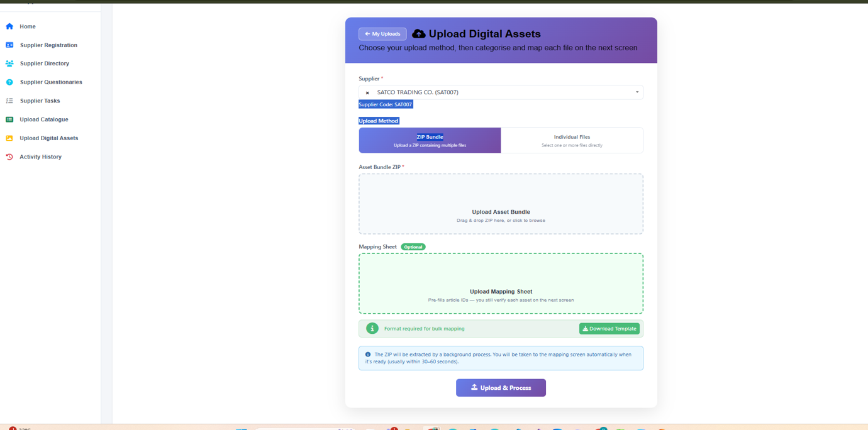868x430 pixels.
Task: Expand the Supplier dropdown arrow
Action: 637,92
